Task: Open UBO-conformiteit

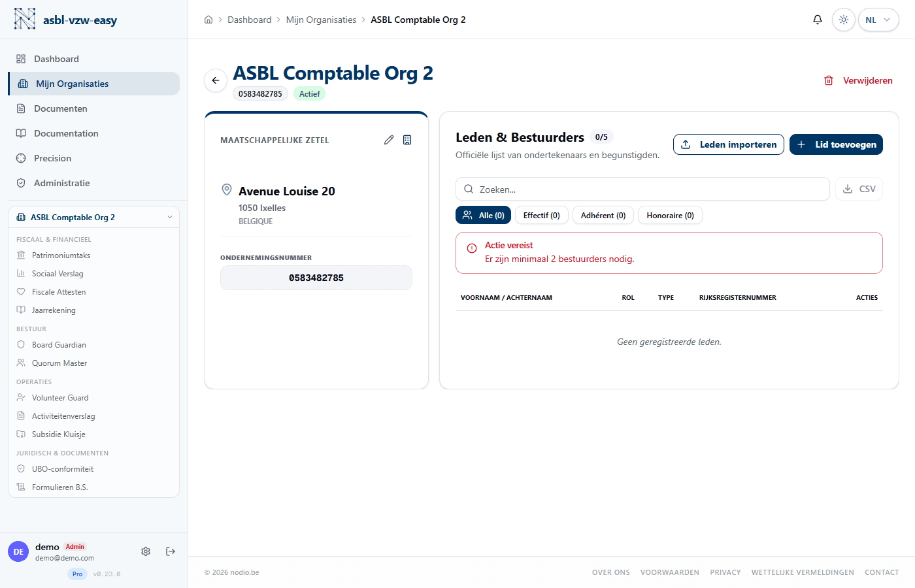Action: click(x=93, y=469)
